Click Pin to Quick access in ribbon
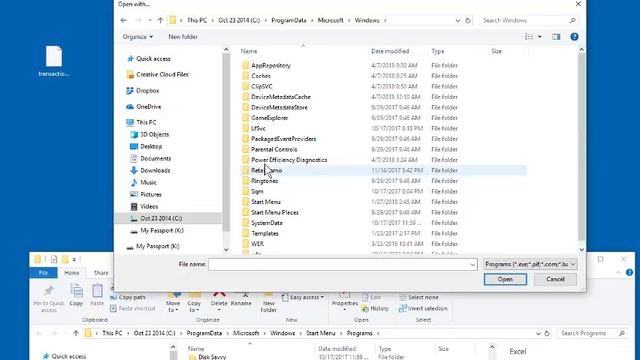 click(x=49, y=299)
